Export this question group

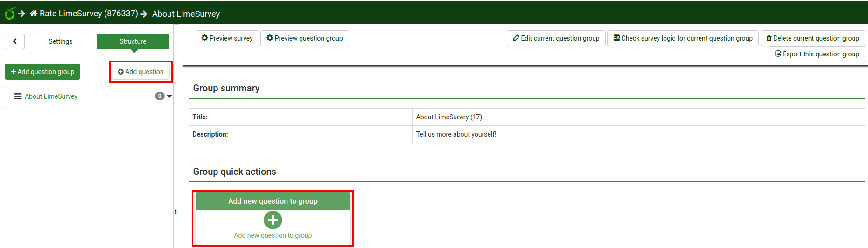817,54
